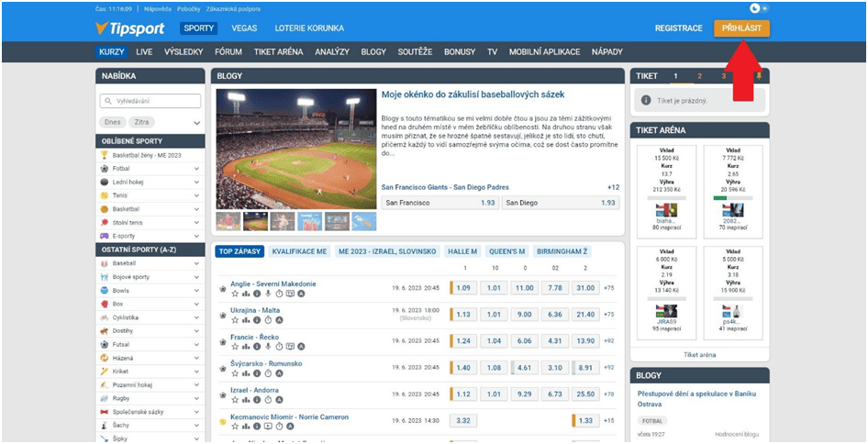This screenshot has height=444, width=868.
Task: Click the A icon for Izrael - Andorra
Action: pos(279,400)
